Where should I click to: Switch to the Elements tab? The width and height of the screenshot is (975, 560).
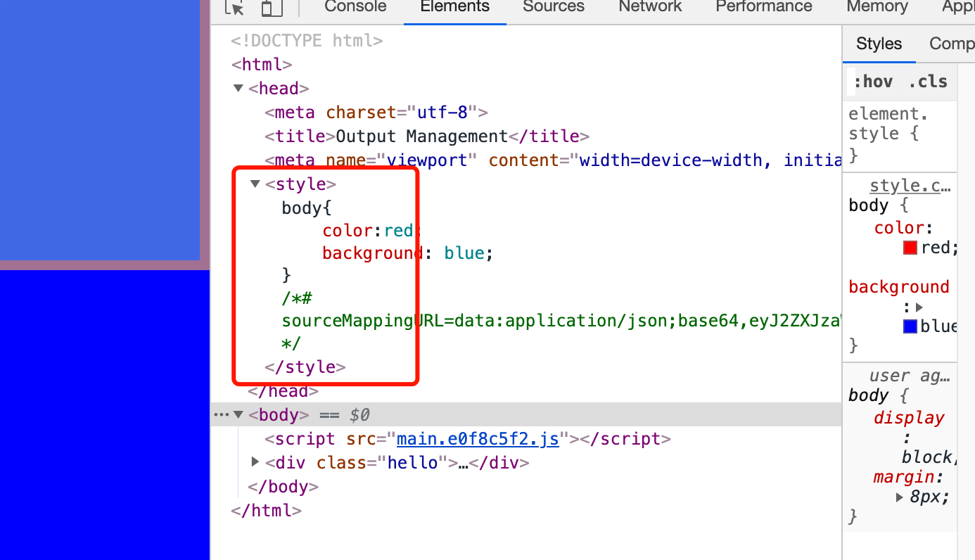point(454,6)
